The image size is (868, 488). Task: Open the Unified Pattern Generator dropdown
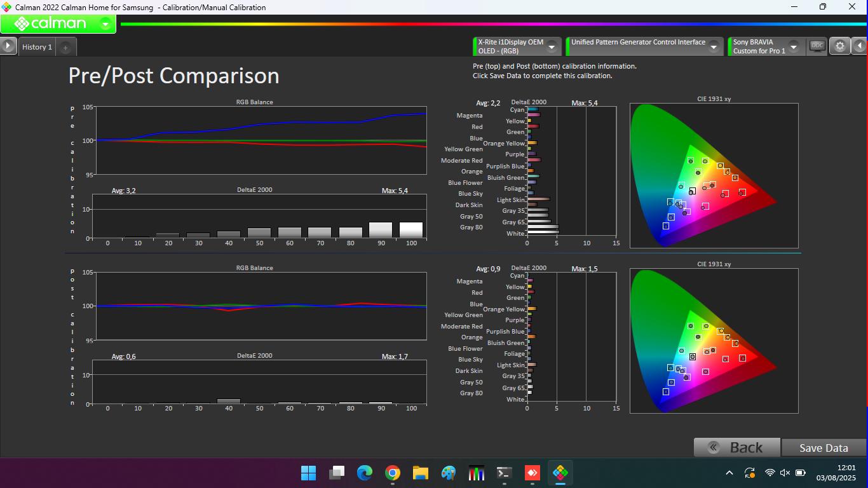pyautogui.click(x=714, y=46)
